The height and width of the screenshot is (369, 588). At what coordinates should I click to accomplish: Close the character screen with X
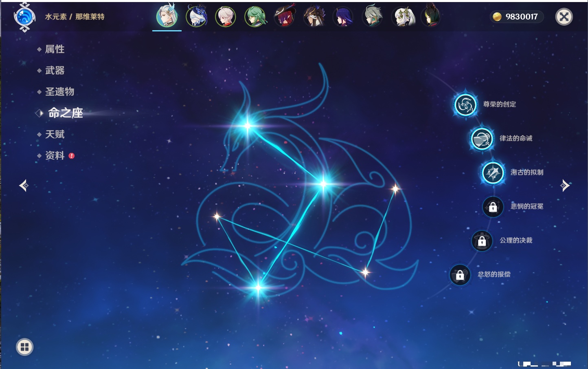(564, 17)
